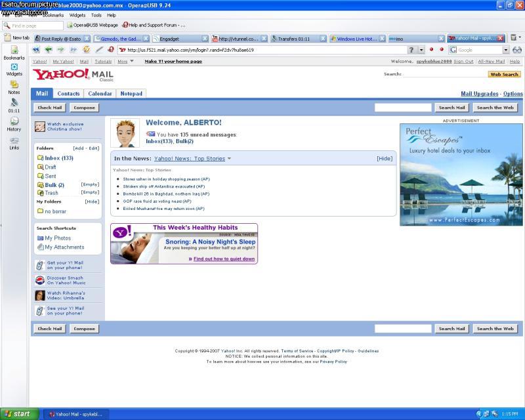525x420 pixels.
Task: Open the Widgets menu
Action: pos(77,15)
